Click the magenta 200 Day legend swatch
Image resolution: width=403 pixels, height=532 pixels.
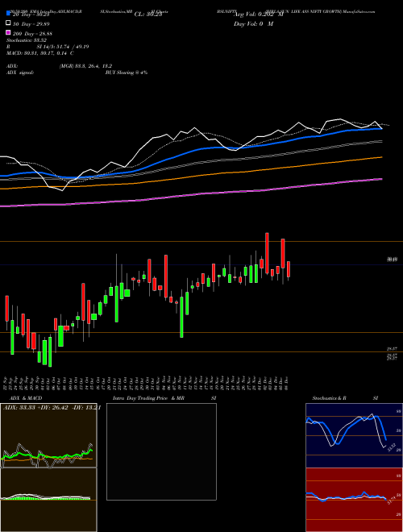(x=8, y=33)
